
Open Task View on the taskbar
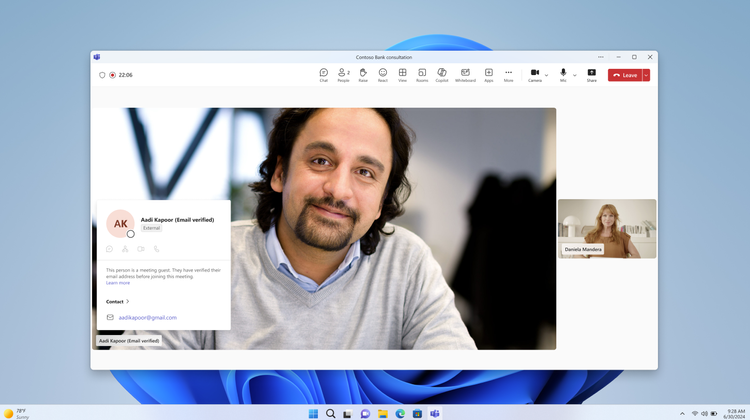point(348,414)
